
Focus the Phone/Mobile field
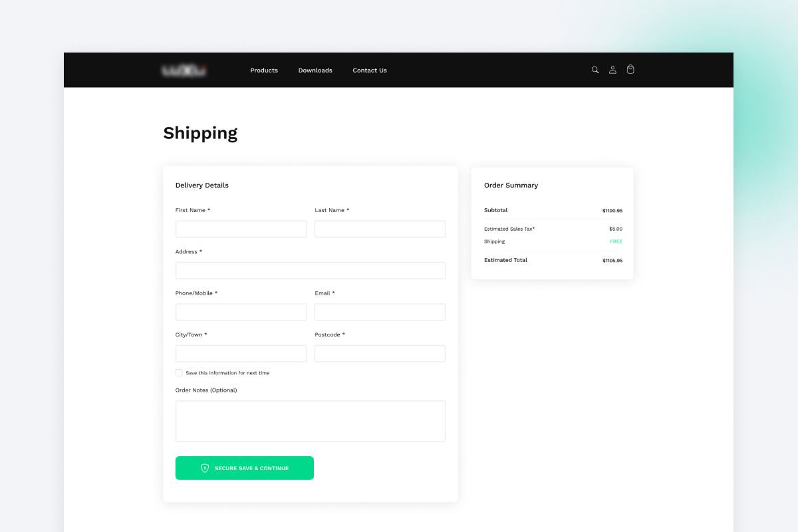(241, 312)
